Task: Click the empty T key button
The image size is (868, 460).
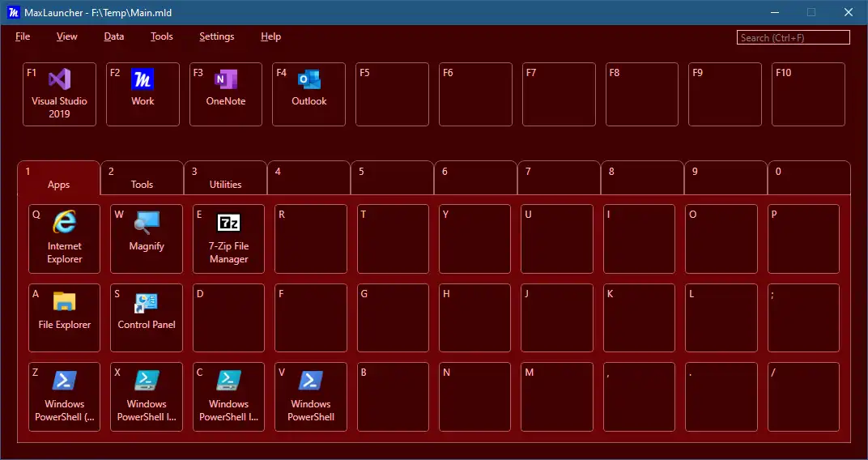Action: [393, 239]
